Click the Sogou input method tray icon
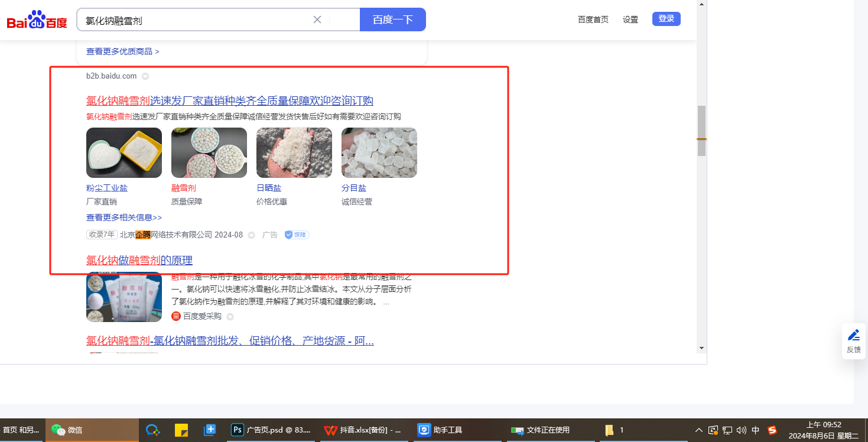 pos(772,430)
